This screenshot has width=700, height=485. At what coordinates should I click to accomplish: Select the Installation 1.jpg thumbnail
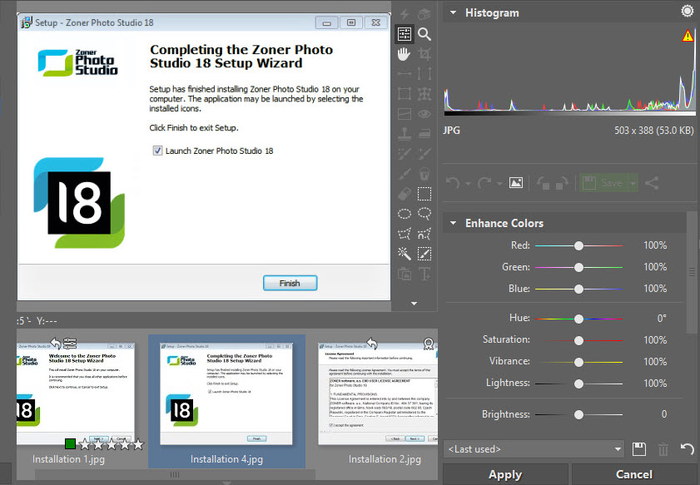point(75,394)
